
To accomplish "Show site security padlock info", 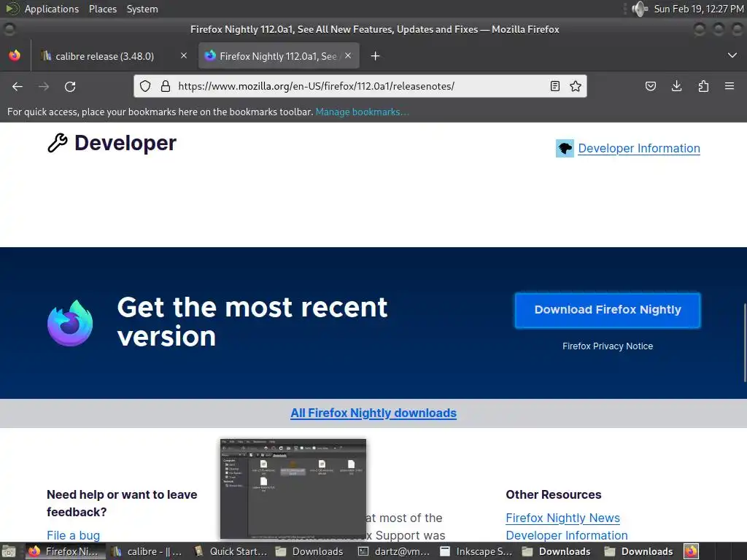I will point(166,86).
